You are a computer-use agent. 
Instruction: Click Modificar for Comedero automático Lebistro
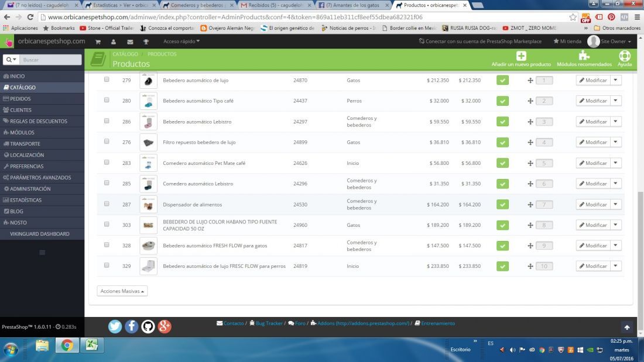[593, 184]
